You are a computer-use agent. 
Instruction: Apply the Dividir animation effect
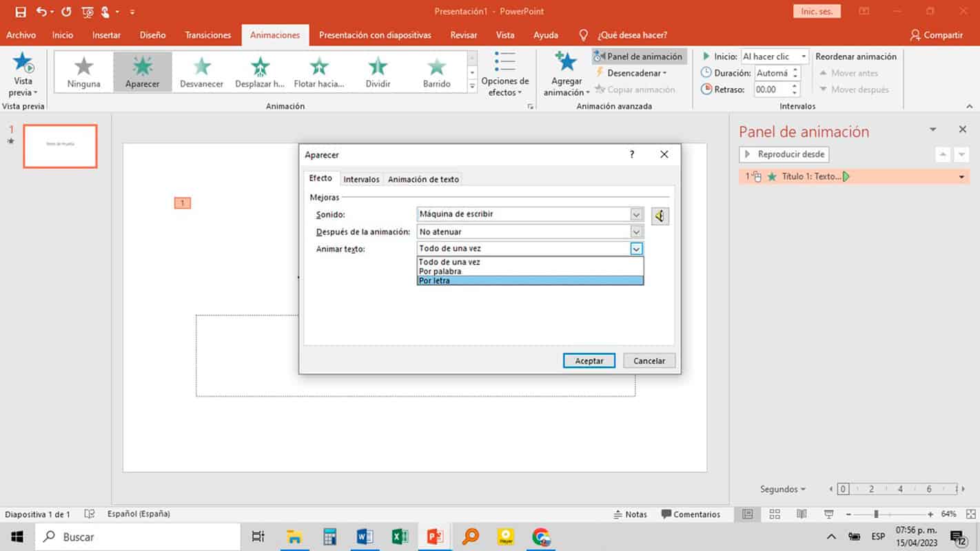[x=378, y=72]
